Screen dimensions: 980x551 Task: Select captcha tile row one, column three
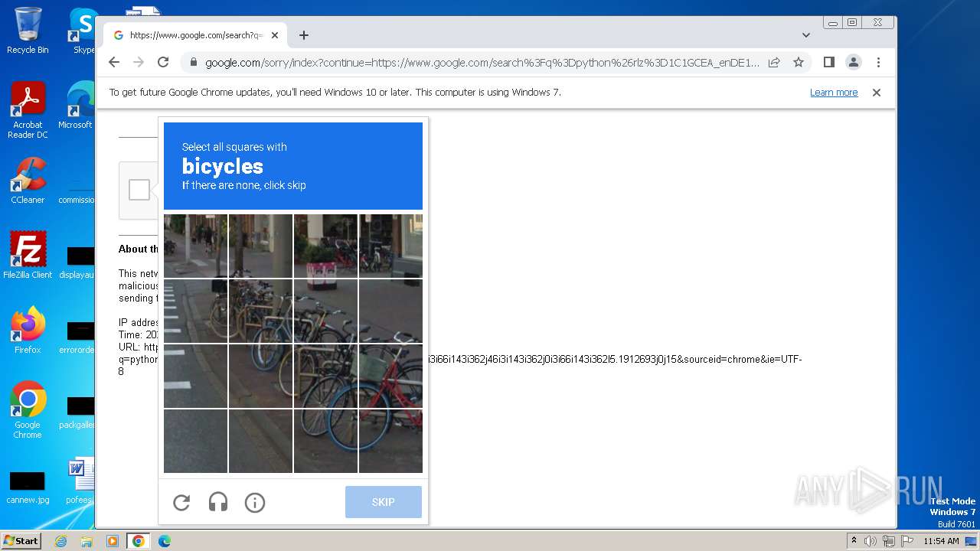point(325,246)
